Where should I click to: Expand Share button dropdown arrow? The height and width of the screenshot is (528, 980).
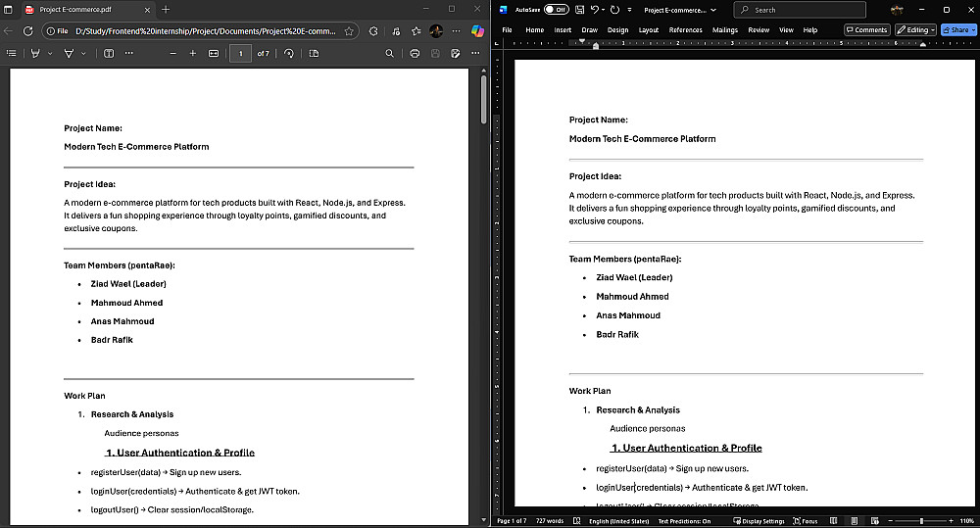pyautogui.click(x=973, y=30)
